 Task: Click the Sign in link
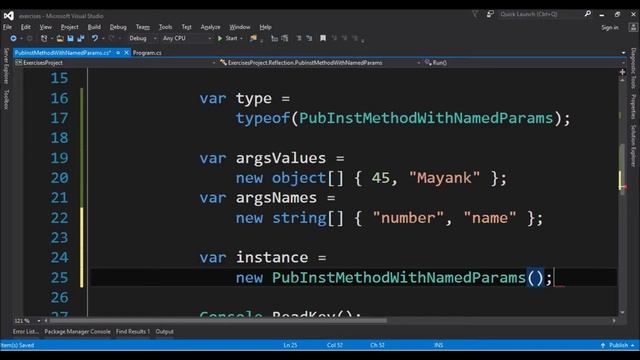pos(610,27)
